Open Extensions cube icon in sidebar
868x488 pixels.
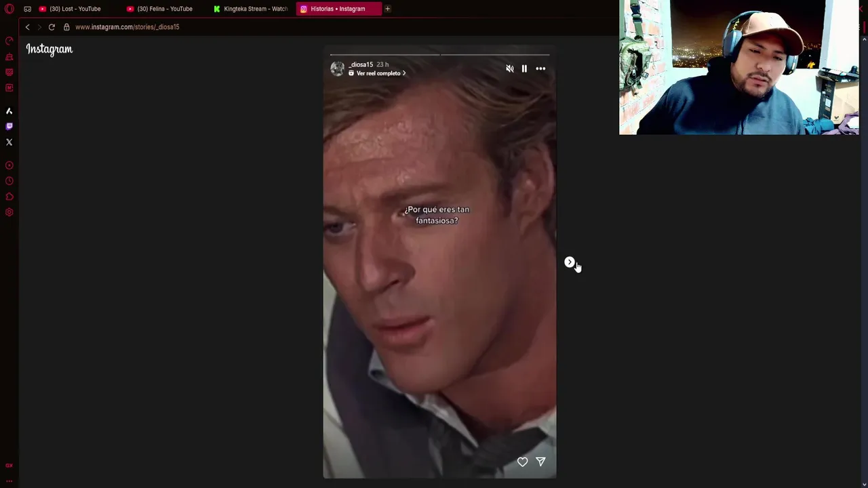[x=9, y=197]
